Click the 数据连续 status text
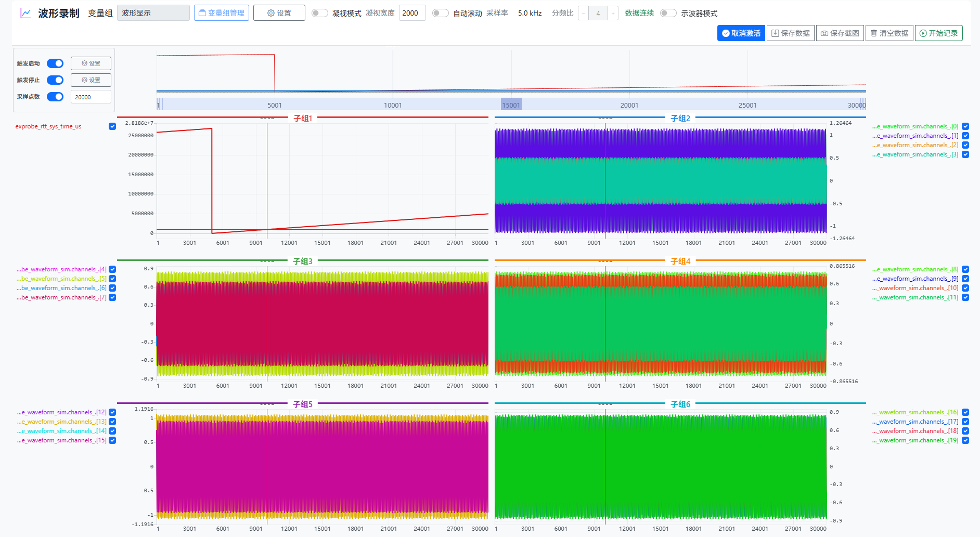The width and height of the screenshot is (980, 537). 639,13
